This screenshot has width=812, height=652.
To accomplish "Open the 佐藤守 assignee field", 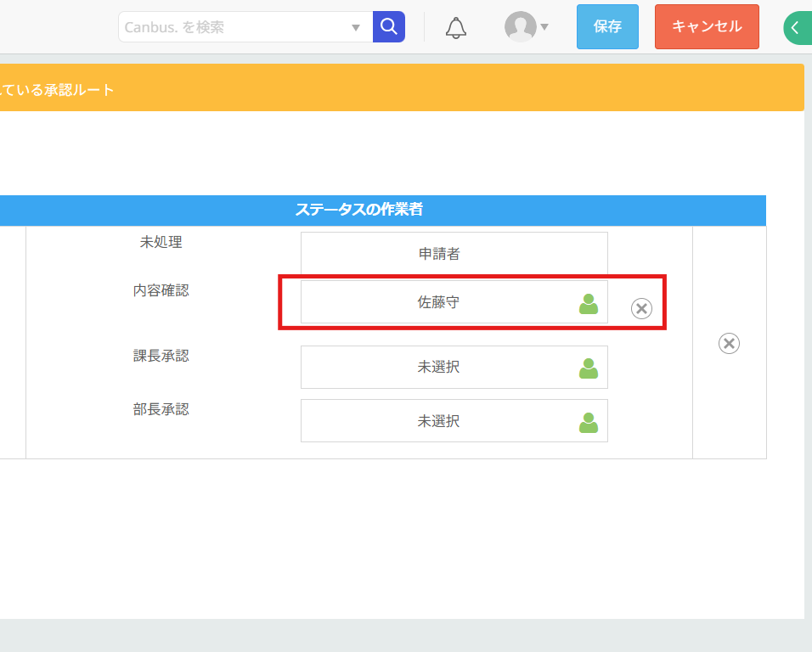I will 438,302.
